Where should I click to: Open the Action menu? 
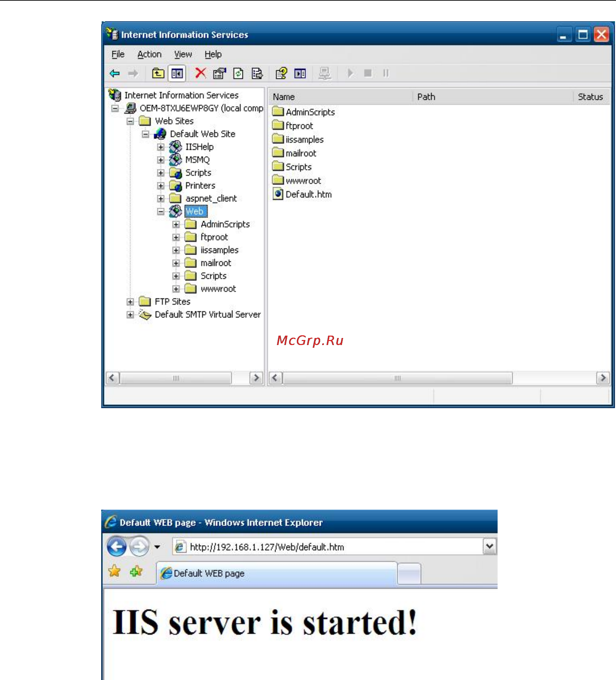(x=149, y=54)
